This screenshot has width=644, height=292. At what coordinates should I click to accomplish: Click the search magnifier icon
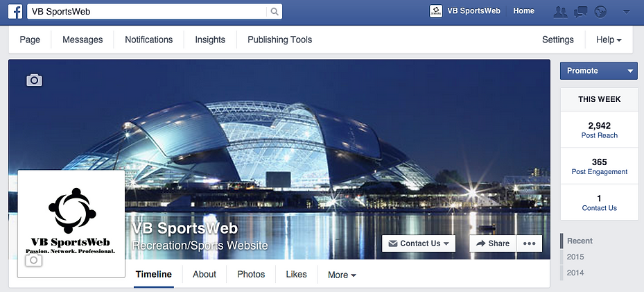[275, 12]
